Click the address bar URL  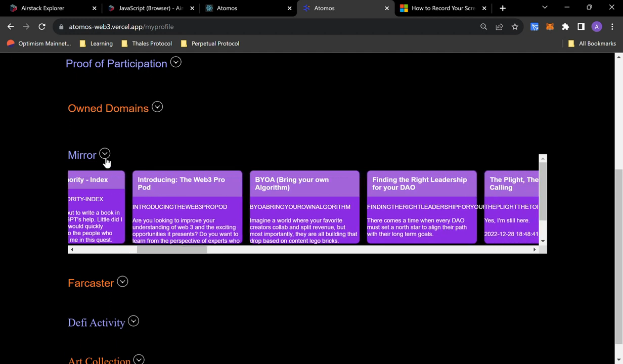(121, 27)
